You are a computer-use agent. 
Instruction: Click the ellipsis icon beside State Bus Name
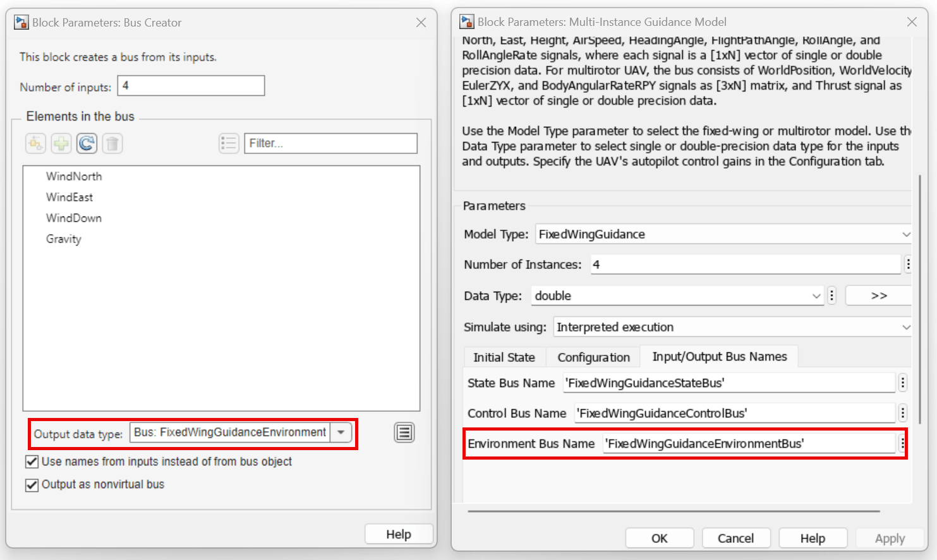[x=902, y=383]
